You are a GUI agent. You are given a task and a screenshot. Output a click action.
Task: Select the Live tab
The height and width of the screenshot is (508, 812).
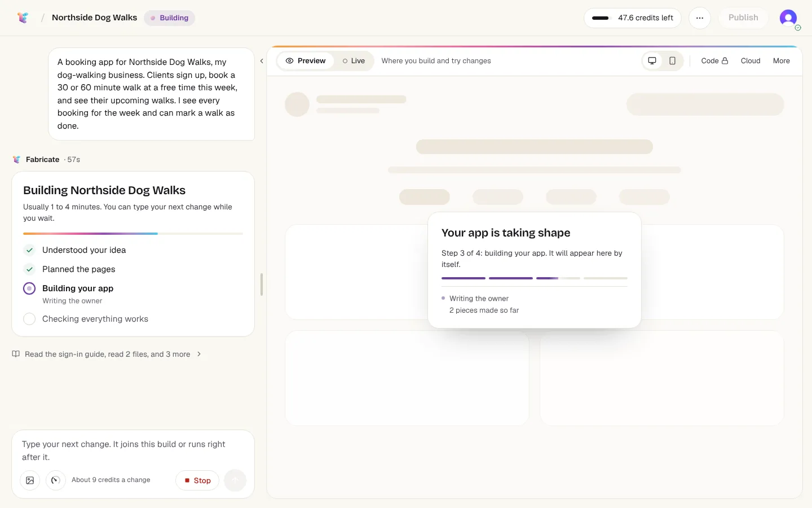coord(354,61)
